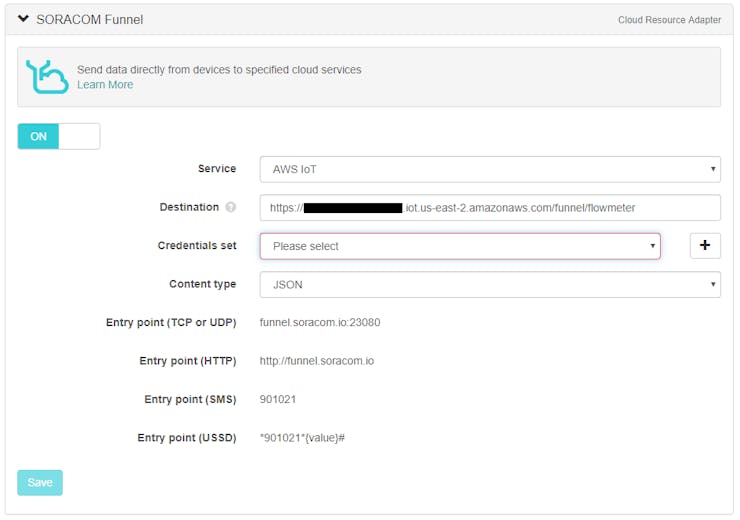740x520 pixels.
Task: Click the Destination help question-mark icon
Action: (231, 208)
